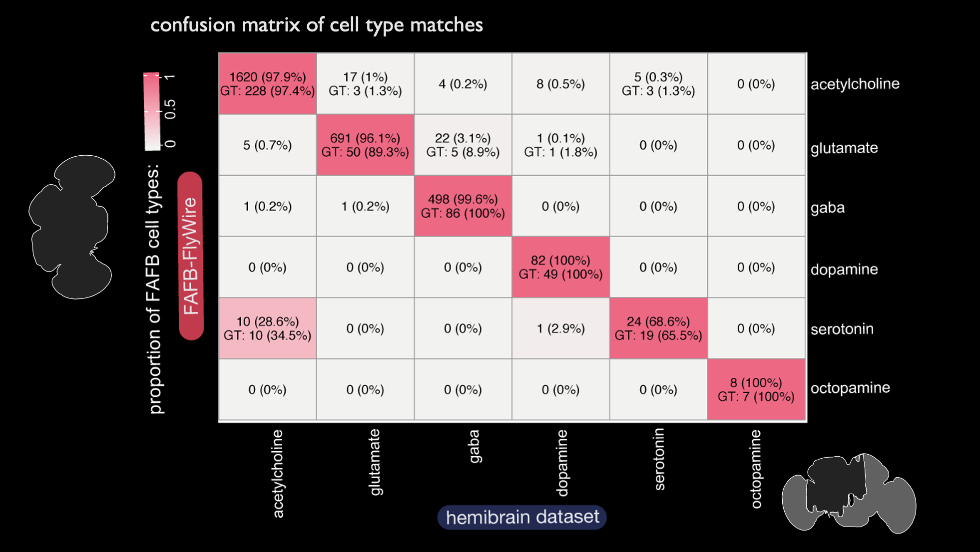Click the red FAFB-FlyWire label badge

(190, 256)
